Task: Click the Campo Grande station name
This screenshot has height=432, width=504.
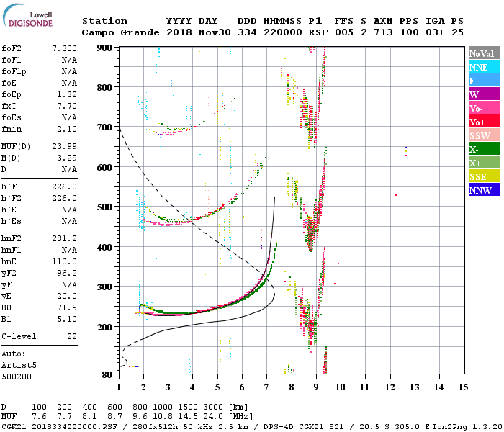Action: point(120,32)
